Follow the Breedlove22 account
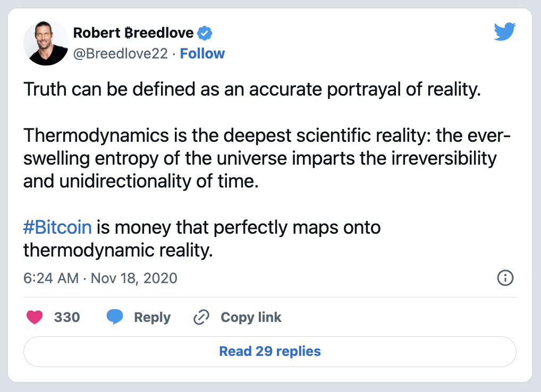This screenshot has height=392, width=541. 202,54
